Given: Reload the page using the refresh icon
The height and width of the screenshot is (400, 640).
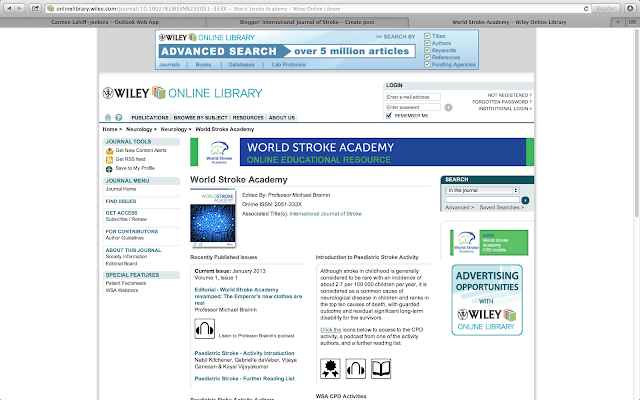Looking at the screenshot, I should pyautogui.click(x=586, y=8).
